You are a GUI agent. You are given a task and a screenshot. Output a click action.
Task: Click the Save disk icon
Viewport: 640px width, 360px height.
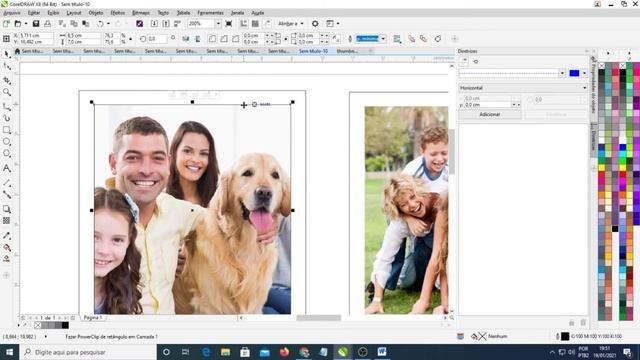[36, 24]
